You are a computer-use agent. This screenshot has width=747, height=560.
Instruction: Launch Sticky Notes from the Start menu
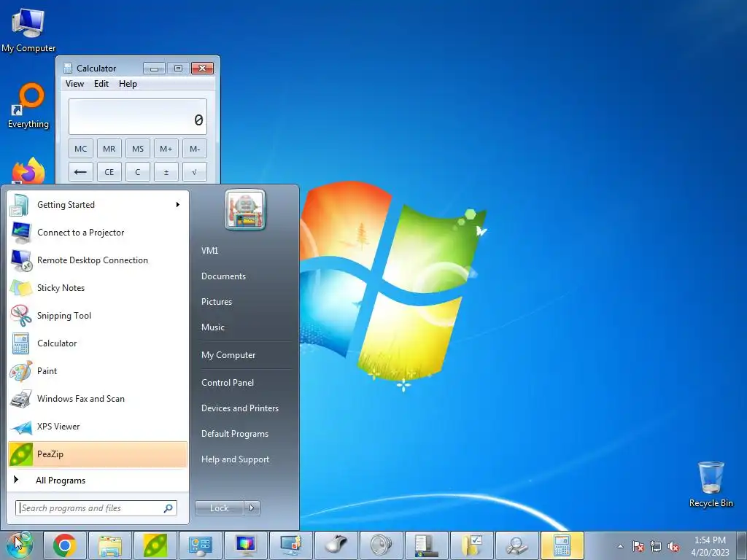[x=98, y=287]
